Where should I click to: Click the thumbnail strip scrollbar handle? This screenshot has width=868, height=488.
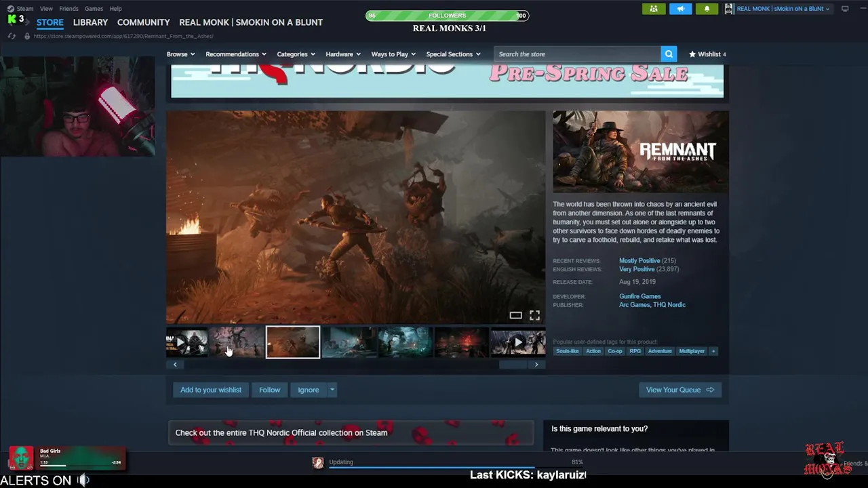point(513,365)
